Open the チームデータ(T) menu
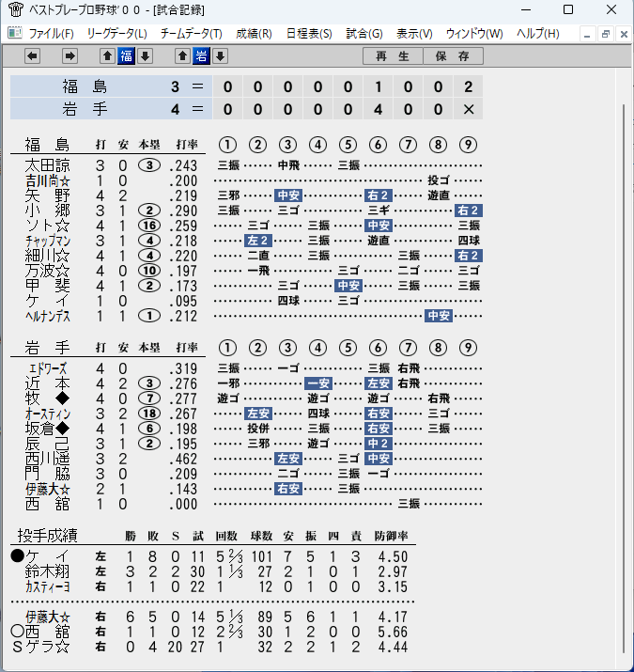Viewport: 634px width, 672px height. pyautogui.click(x=191, y=34)
